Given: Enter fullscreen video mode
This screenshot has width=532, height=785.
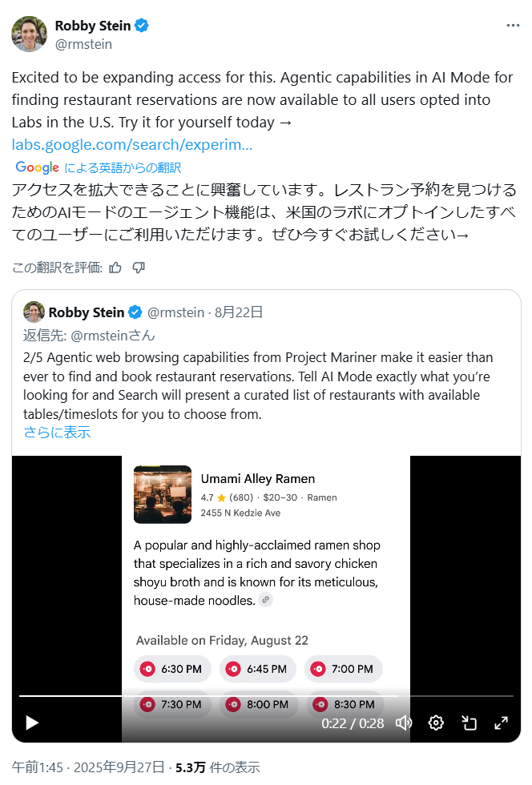Looking at the screenshot, I should pos(502,723).
